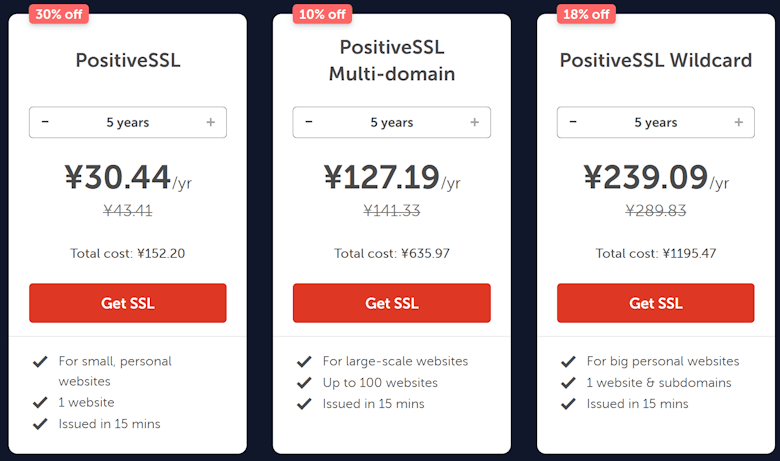The height and width of the screenshot is (461, 780).
Task: Select the 18% off badge
Action: (x=586, y=14)
